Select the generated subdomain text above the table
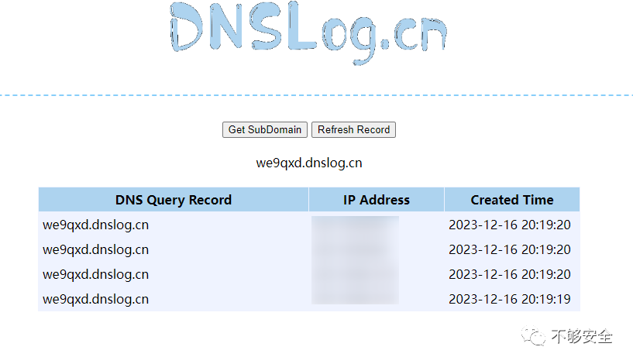The height and width of the screenshot is (364, 633). pos(309,163)
